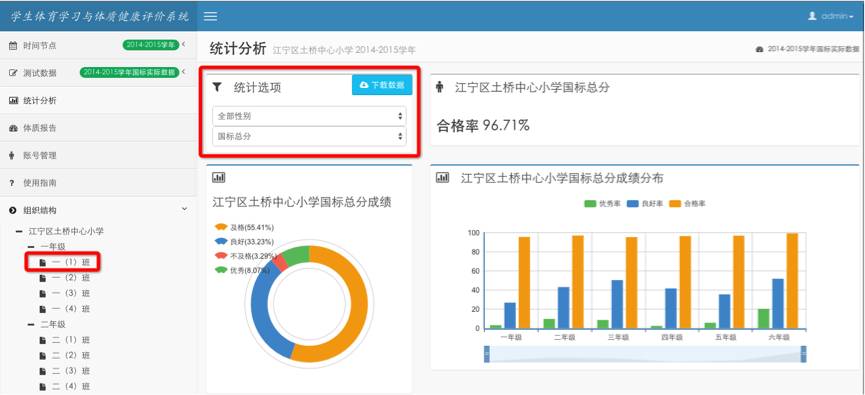Image resolution: width=865 pixels, height=395 pixels.
Task: Select 一（4）班 in the tree
Action: tap(71, 308)
